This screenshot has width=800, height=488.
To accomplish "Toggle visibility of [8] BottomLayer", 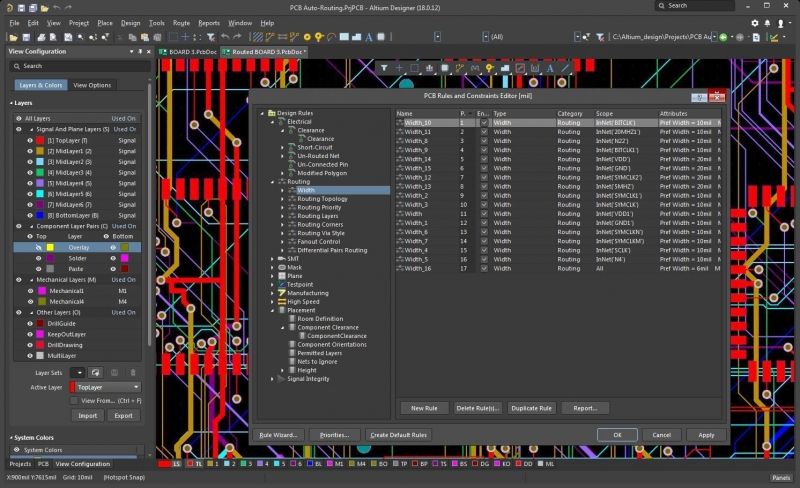I will 30,215.
